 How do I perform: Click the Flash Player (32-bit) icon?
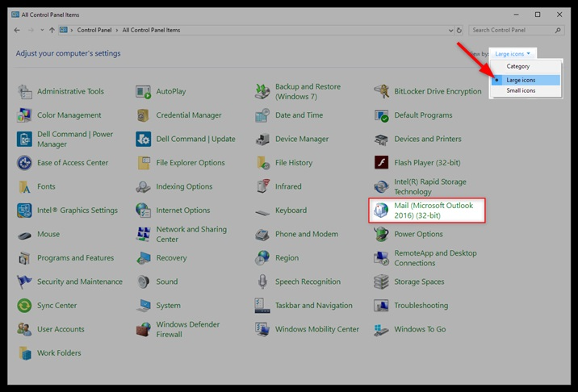pos(381,163)
